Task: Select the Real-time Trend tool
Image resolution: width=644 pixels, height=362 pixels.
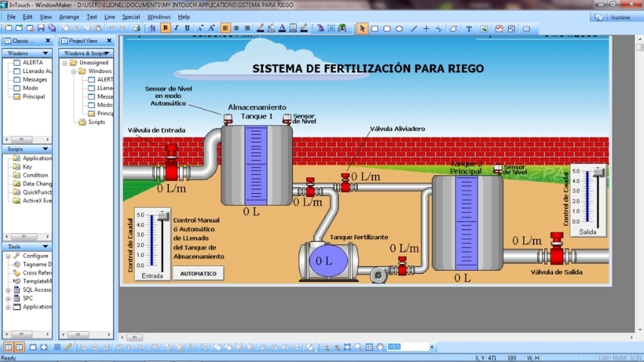Action: coord(499,29)
